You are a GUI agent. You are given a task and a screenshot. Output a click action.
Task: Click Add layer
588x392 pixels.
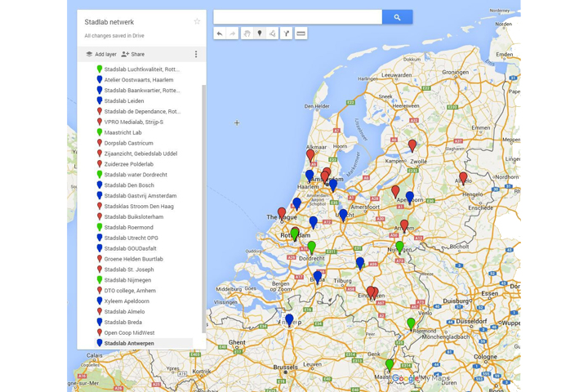click(x=101, y=55)
